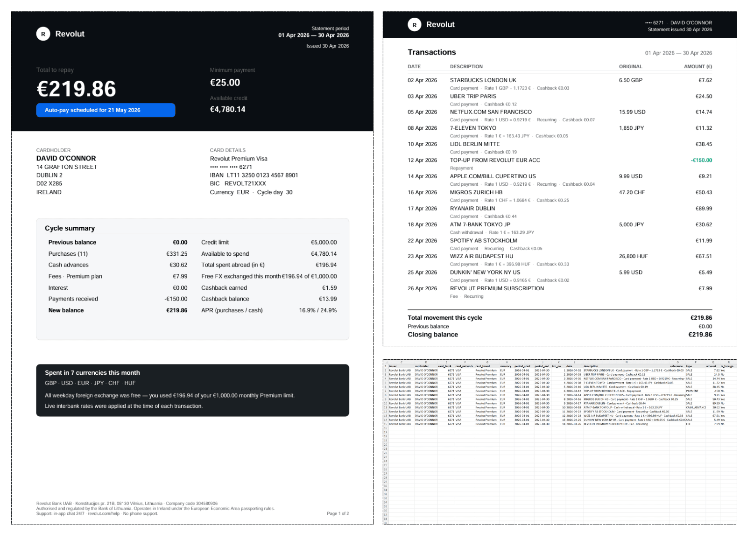Select the RYANAIR DUBLIN amount €89.99
The width and height of the screenshot is (747, 560).
[x=704, y=209]
